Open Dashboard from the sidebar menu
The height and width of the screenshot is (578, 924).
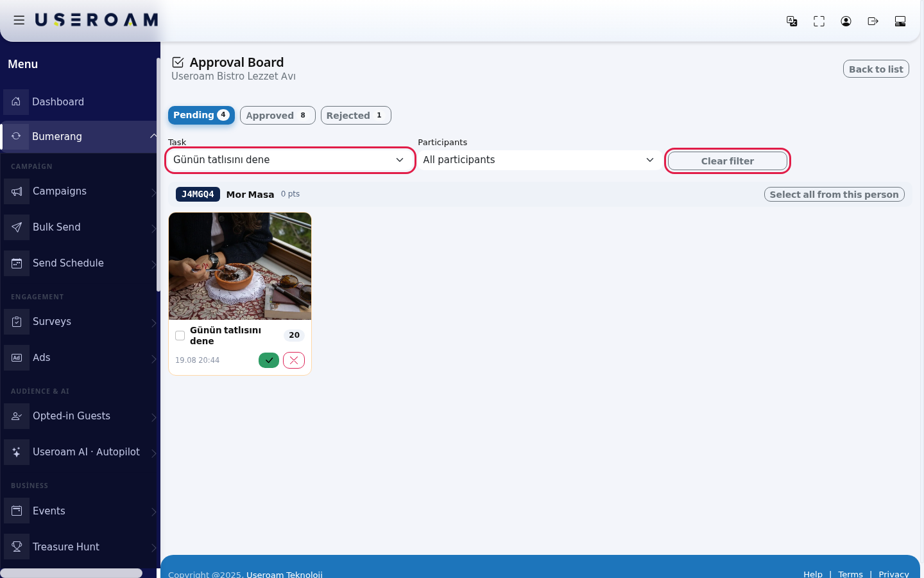click(x=78, y=101)
